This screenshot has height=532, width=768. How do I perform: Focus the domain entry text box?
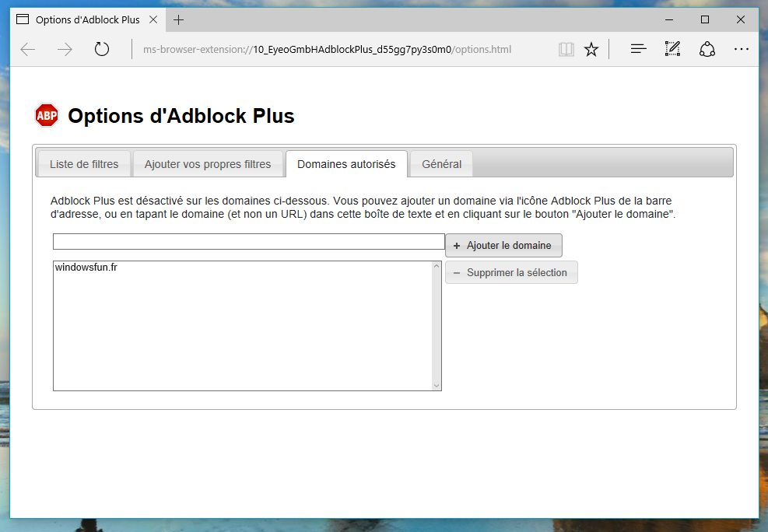pyautogui.click(x=248, y=242)
